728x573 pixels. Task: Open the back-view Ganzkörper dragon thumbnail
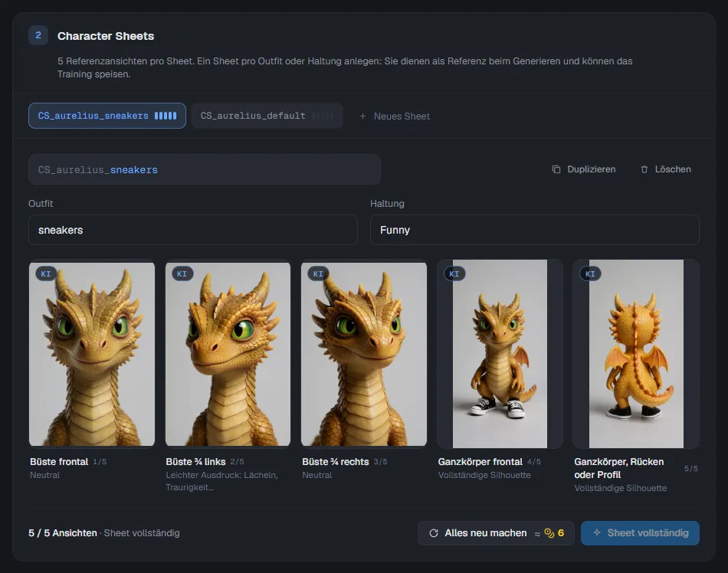tap(636, 354)
